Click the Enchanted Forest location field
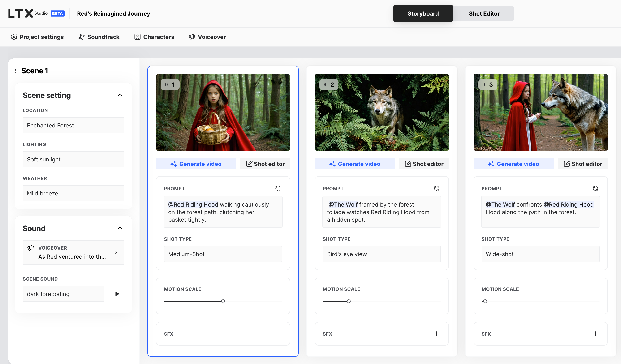 pyautogui.click(x=73, y=126)
